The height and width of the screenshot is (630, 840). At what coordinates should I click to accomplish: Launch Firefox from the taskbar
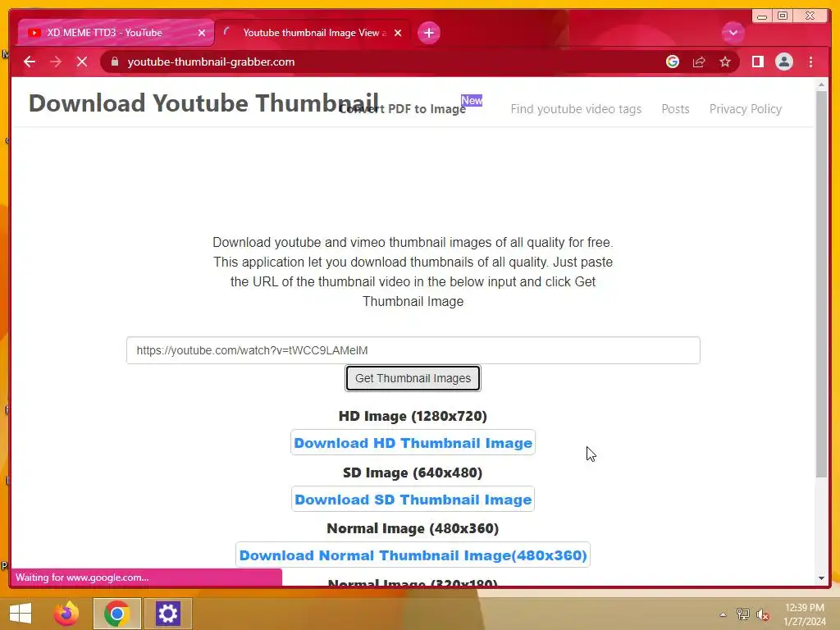[66, 614]
